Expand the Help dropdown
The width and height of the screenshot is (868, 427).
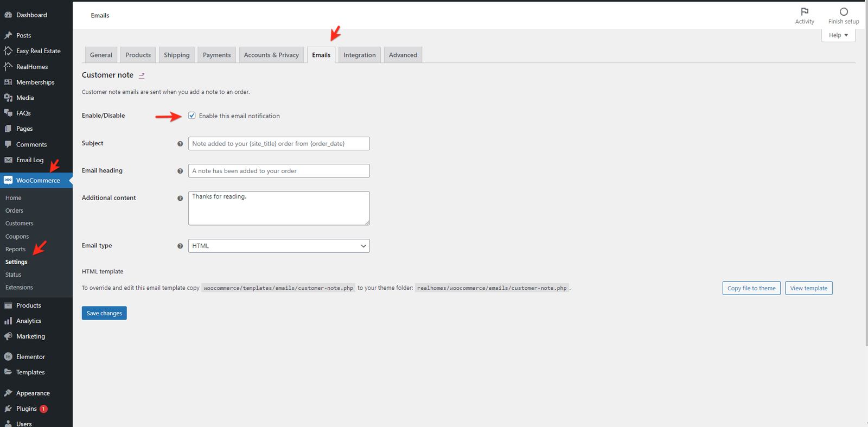coord(838,35)
